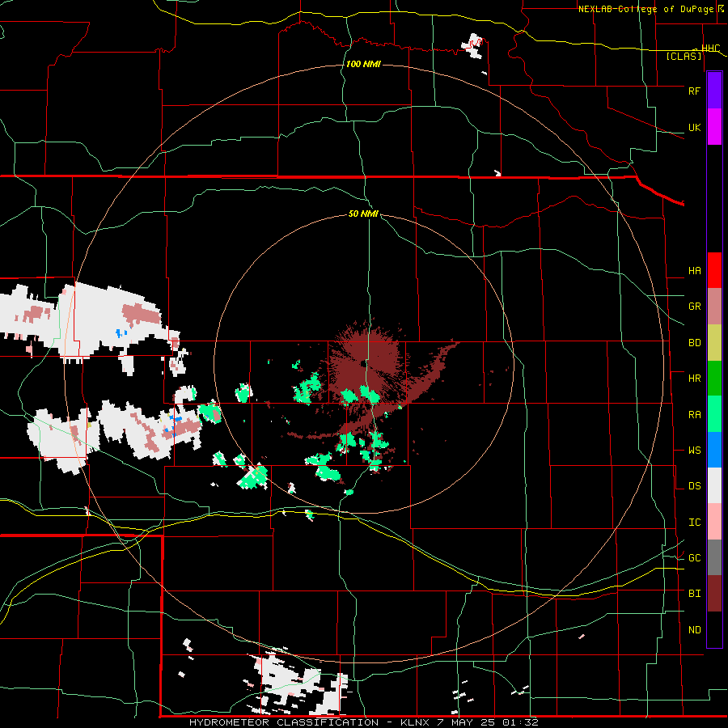The height and width of the screenshot is (728, 728).
Task: Click the RF legend label
Action: coord(694,91)
